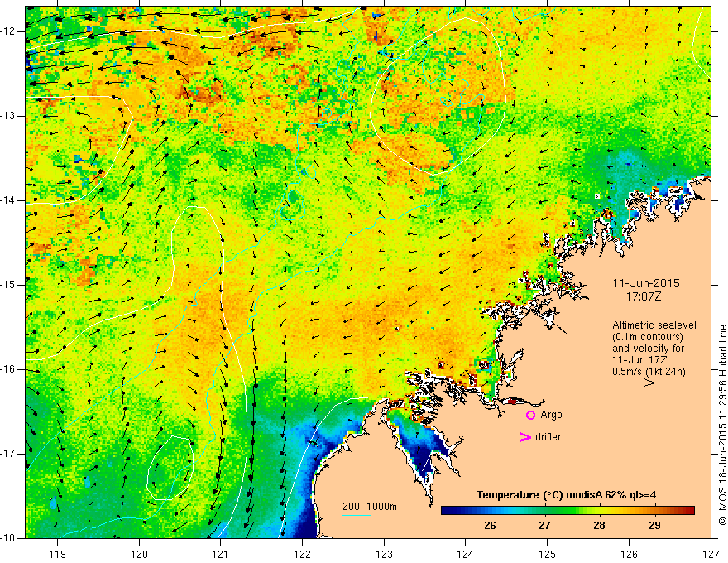Click the colorbar tick label 28
The image size is (728, 563).
coord(600,526)
